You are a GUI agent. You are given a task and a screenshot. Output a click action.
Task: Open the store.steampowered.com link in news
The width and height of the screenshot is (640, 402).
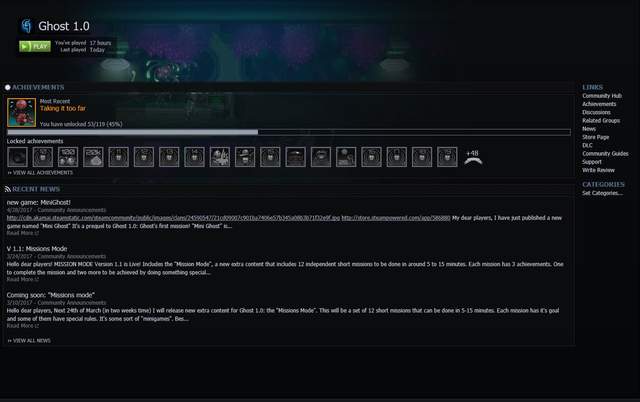point(396,218)
